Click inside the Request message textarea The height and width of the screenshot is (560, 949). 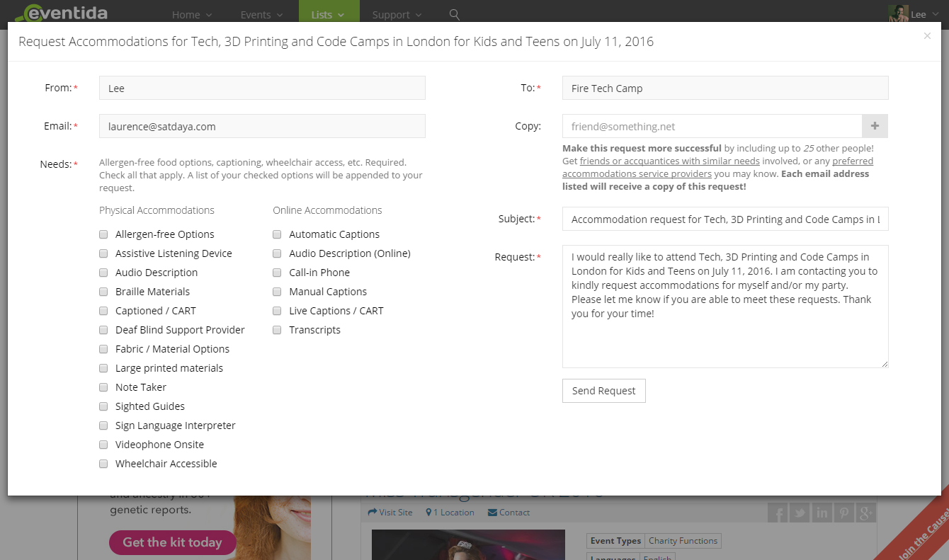(x=725, y=307)
